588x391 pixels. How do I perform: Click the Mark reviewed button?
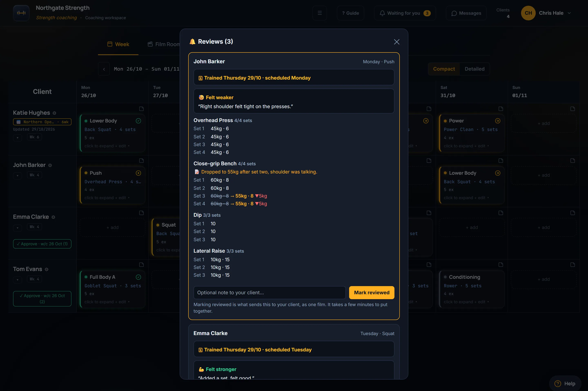click(x=371, y=292)
